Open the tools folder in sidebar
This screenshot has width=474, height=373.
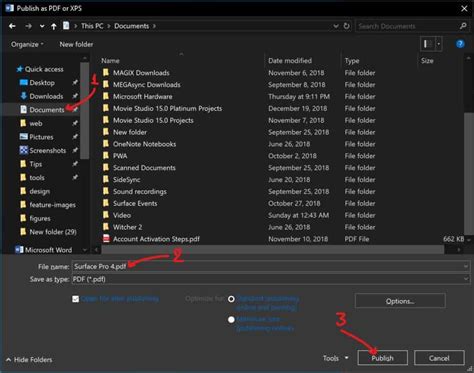[32, 178]
